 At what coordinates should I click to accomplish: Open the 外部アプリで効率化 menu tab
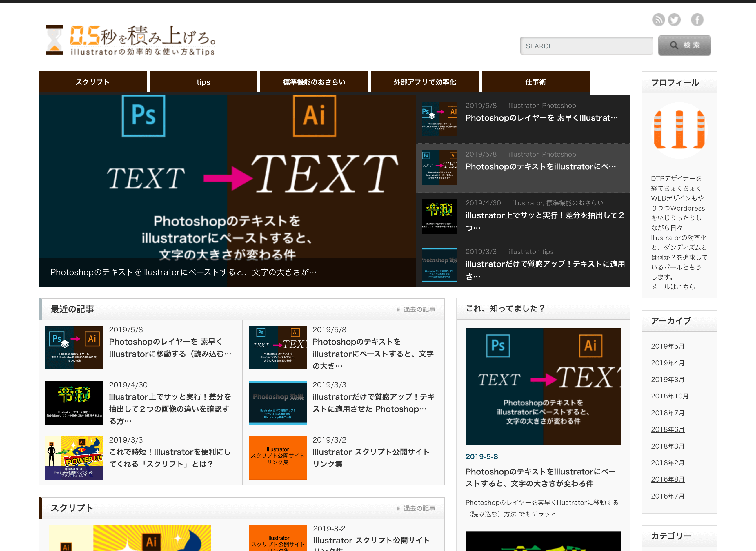point(425,82)
